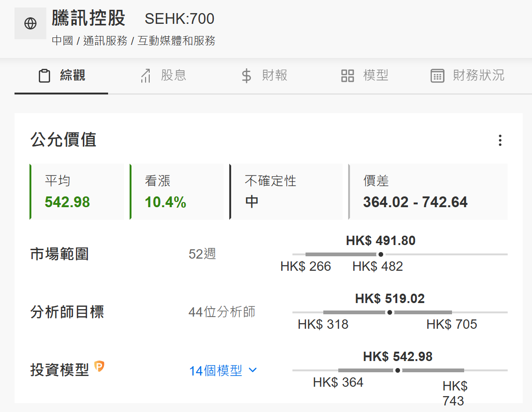
Task: Click the calendar icon on 財務狀況
Action: pos(437,76)
